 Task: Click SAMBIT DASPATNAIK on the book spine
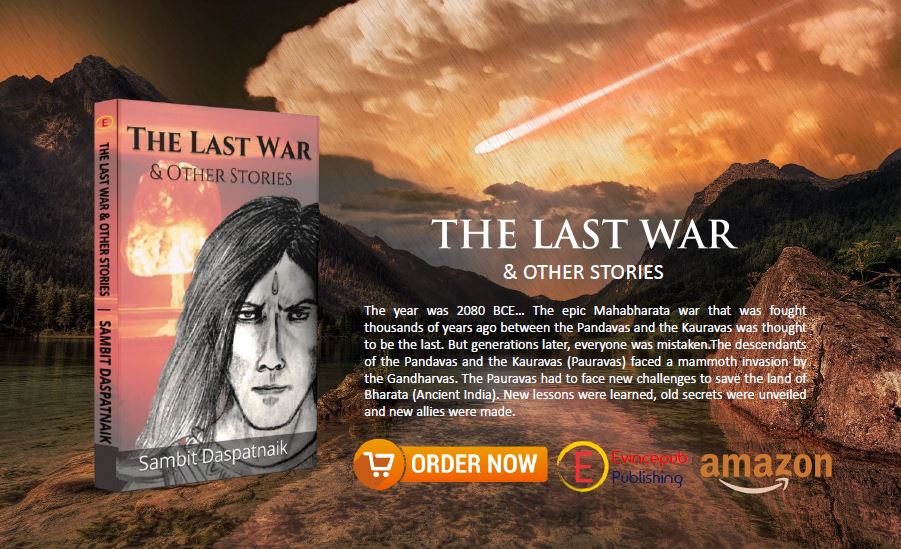coord(105,382)
